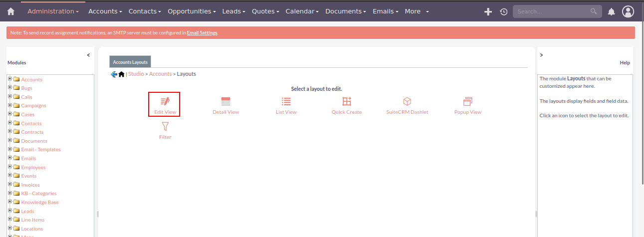Open the Emails top menu

tap(386, 11)
